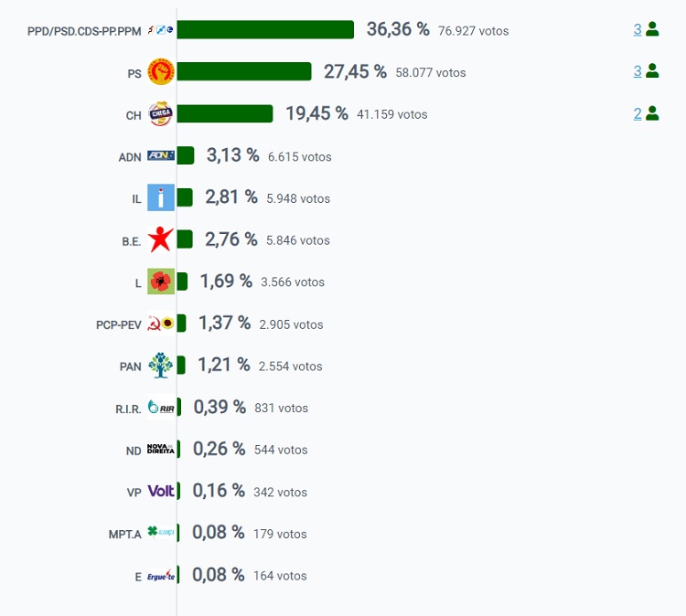686x616 pixels.
Task: Click the Livre poppy logo
Action: tap(161, 281)
